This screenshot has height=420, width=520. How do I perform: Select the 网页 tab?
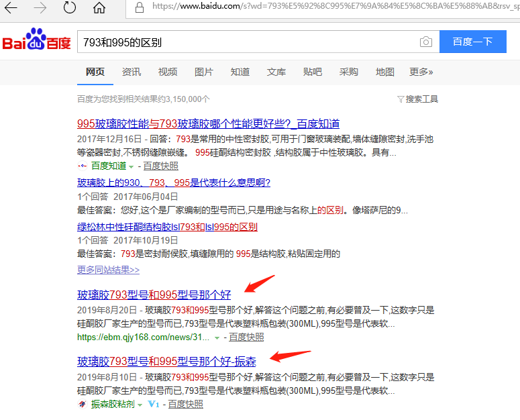click(95, 72)
